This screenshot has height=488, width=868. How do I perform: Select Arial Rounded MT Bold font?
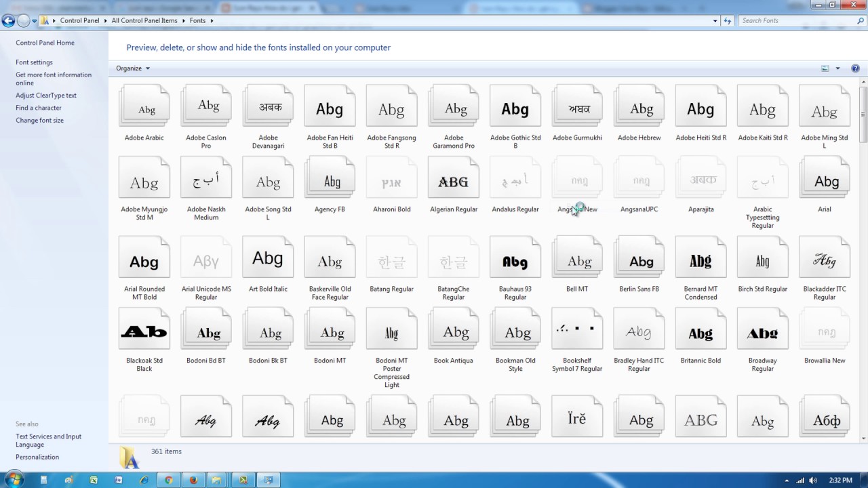(x=144, y=258)
